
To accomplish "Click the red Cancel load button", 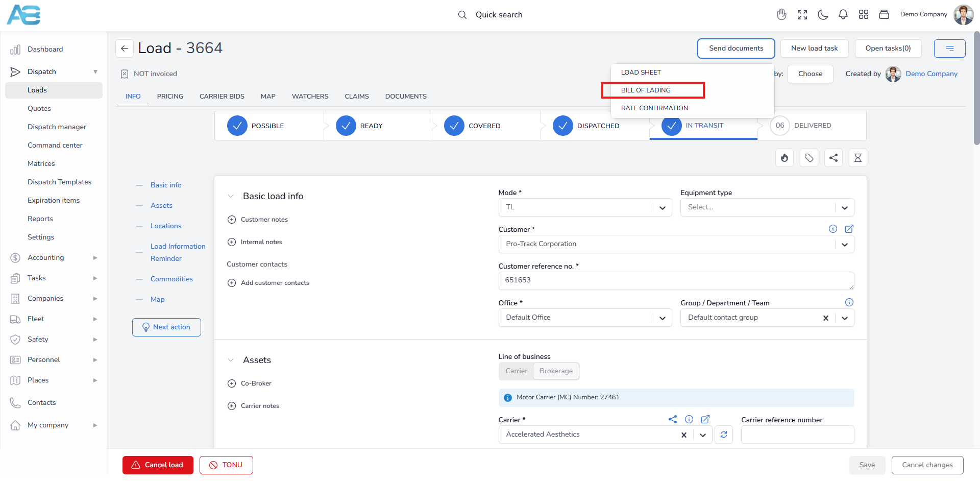I will pyautogui.click(x=158, y=465).
